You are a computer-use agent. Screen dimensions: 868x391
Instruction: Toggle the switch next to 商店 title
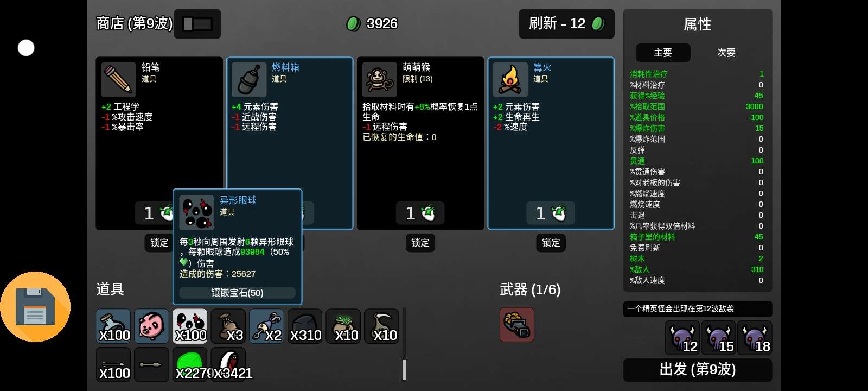(x=197, y=24)
